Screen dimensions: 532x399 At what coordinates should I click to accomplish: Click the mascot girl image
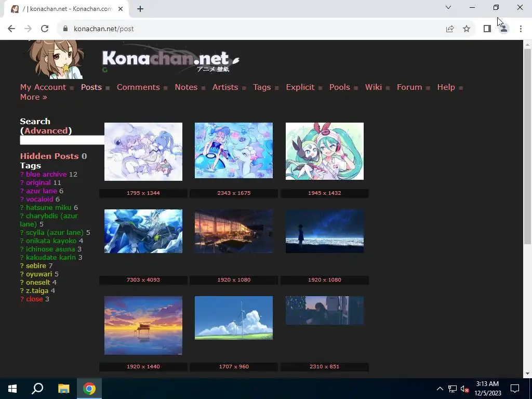(x=56, y=59)
